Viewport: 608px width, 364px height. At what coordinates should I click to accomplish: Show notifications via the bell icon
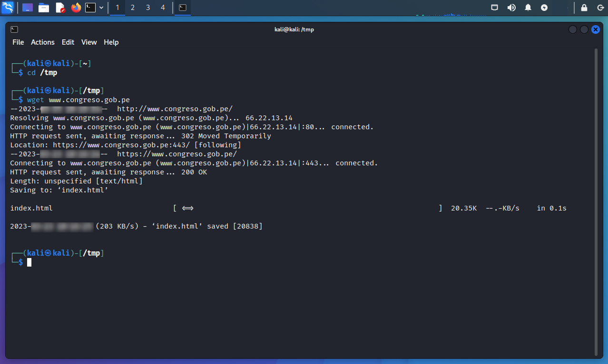click(x=528, y=8)
